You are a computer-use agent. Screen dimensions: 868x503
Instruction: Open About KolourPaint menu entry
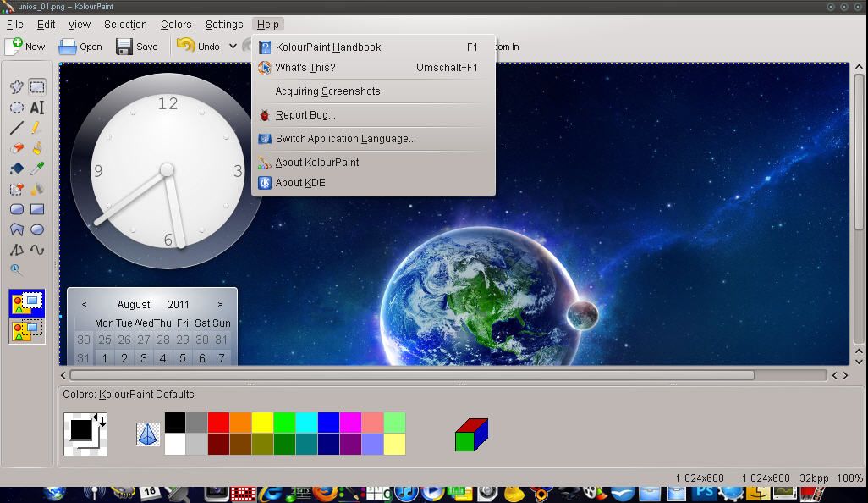tap(316, 163)
